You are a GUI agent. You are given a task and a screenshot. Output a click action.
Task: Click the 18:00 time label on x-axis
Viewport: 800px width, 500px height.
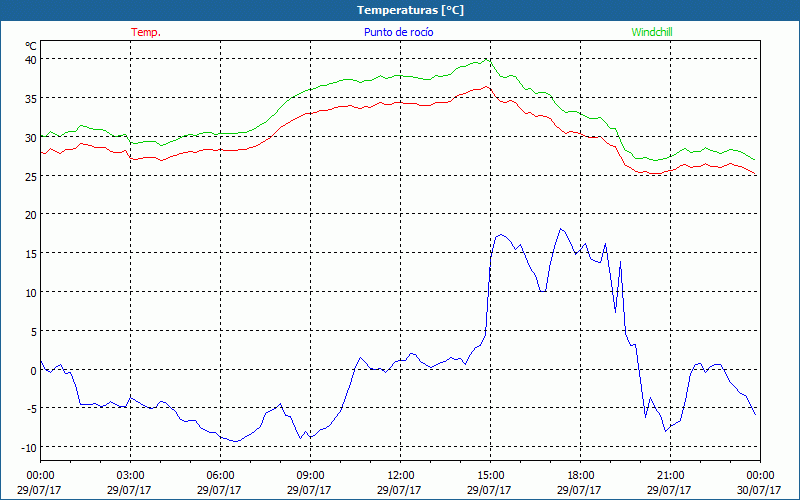pos(580,476)
